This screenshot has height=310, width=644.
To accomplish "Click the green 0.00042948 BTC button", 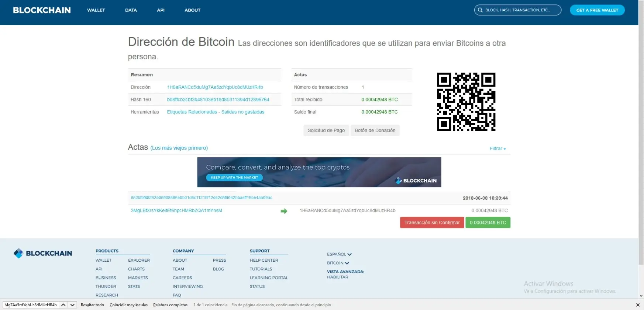I will (488, 223).
